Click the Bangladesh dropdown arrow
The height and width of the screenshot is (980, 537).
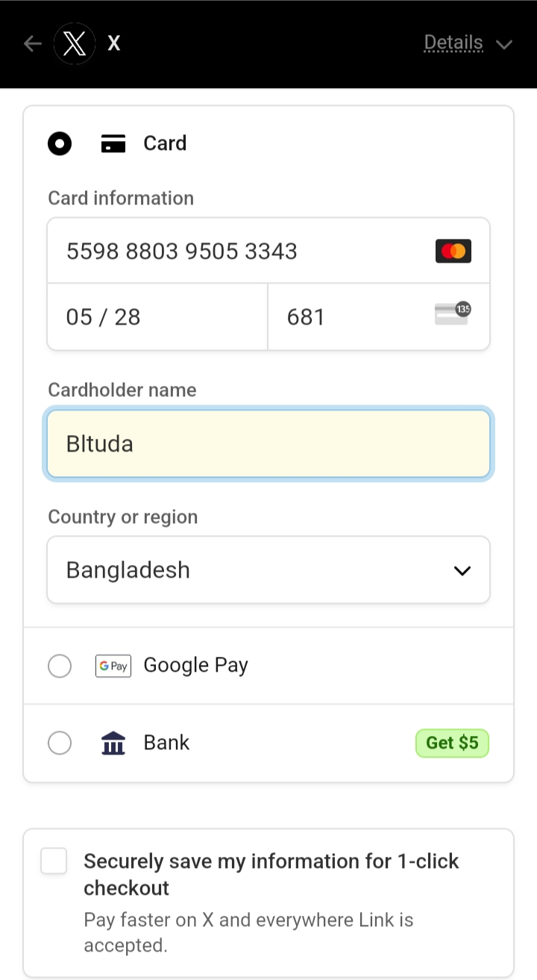[462, 571]
